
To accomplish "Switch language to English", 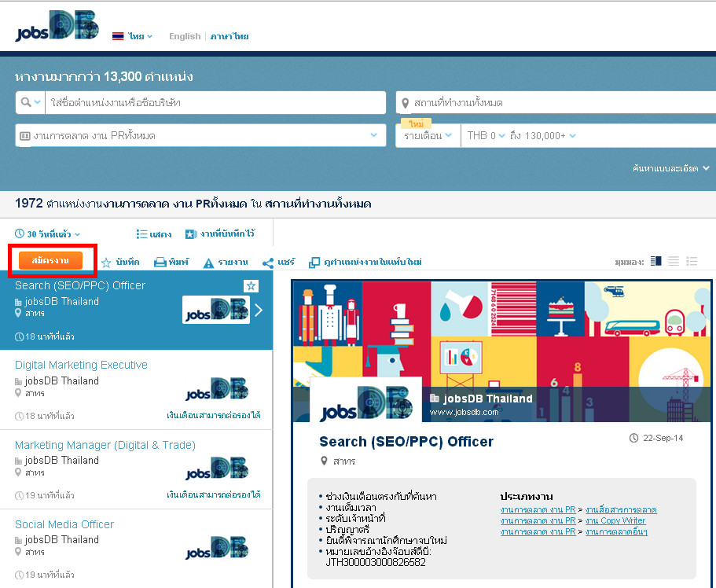I will pyautogui.click(x=185, y=36).
